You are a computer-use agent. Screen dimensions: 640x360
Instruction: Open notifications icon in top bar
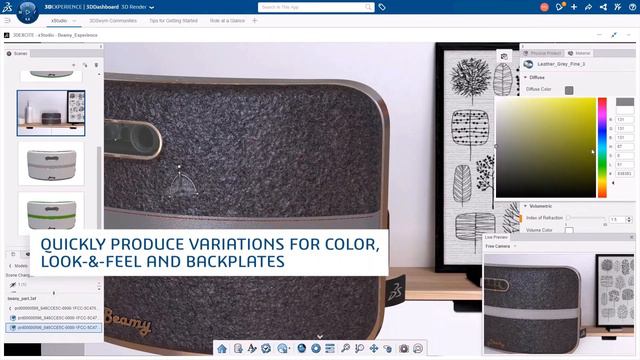[560, 7]
